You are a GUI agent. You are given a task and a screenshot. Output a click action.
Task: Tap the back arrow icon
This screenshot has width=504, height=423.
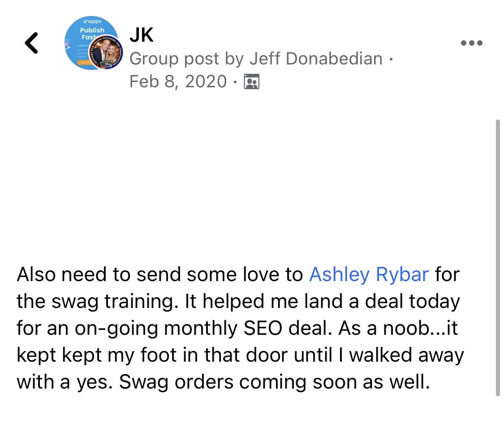(31, 43)
